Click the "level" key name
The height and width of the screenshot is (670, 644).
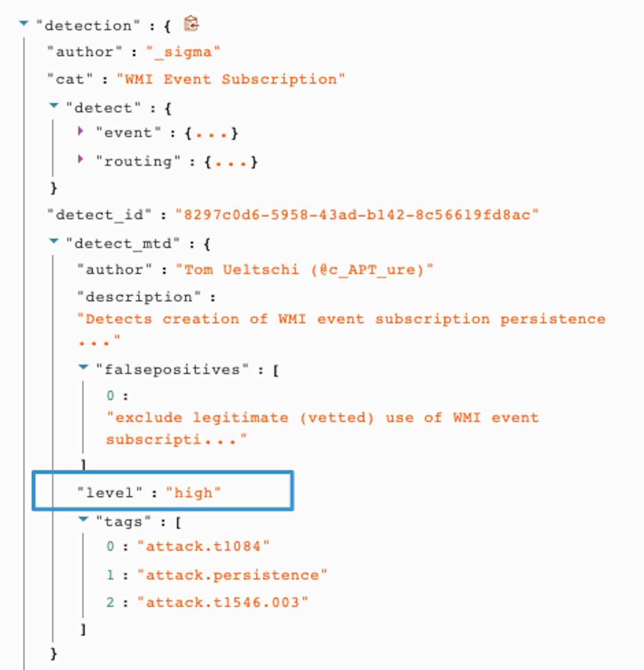(x=109, y=493)
